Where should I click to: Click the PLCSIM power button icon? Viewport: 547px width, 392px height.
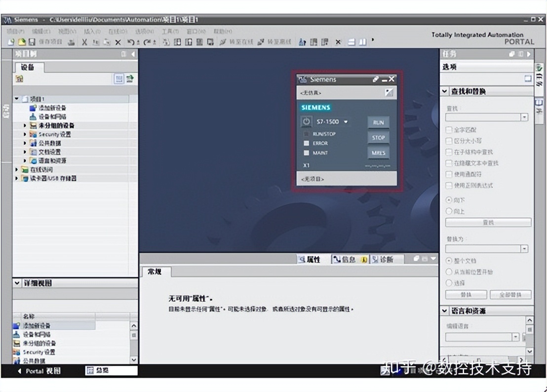pyautogui.click(x=306, y=121)
